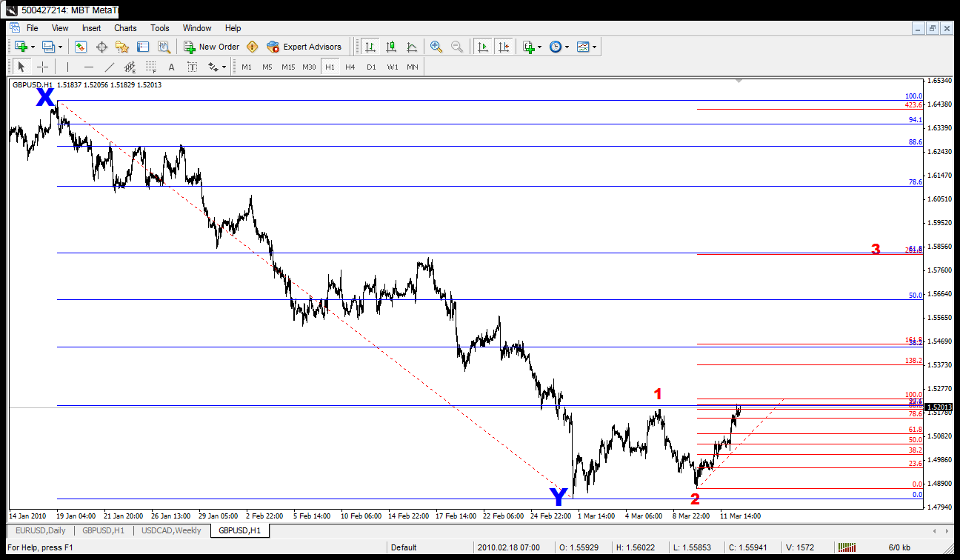This screenshot has height=560, width=960.
Task: Select the Trendline drawing tool
Action: pos(110,67)
